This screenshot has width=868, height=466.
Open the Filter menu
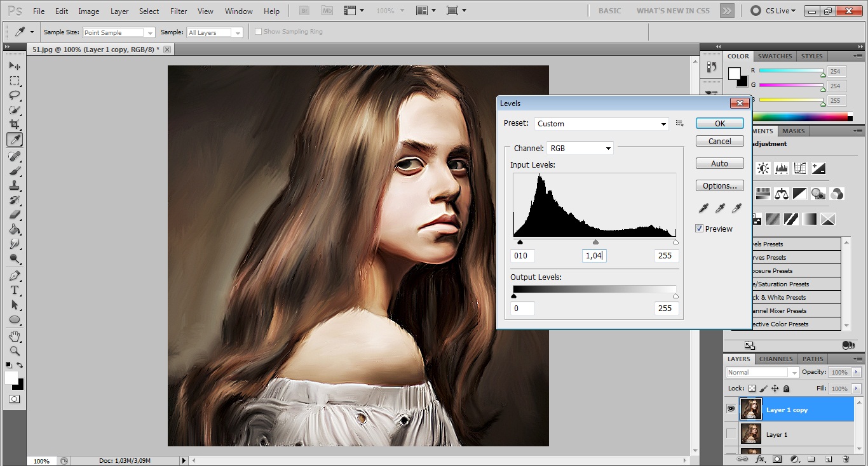(x=179, y=11)
